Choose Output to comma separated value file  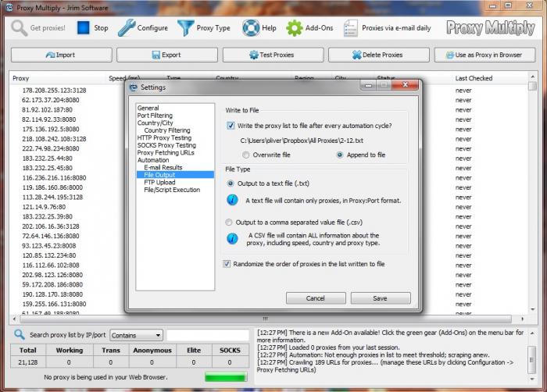pyautogui.click(x=228, y=222)
